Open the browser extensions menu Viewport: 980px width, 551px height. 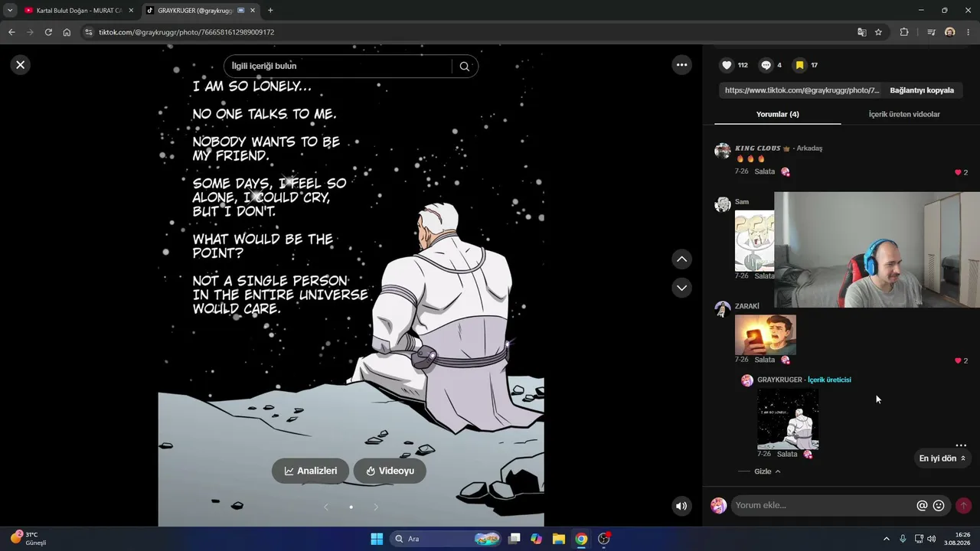point(904,32)
